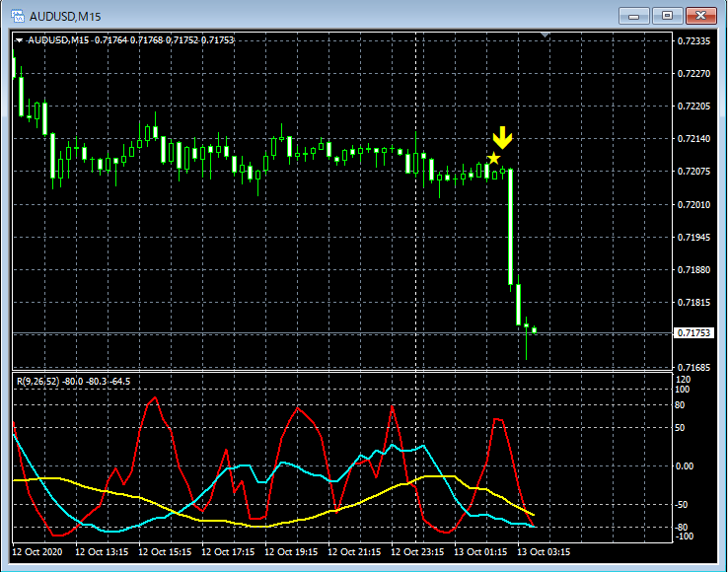Click the 13 Oct 01:15 time label
The height and width of the screenshot is (572, 728).
tap(480, 552)
